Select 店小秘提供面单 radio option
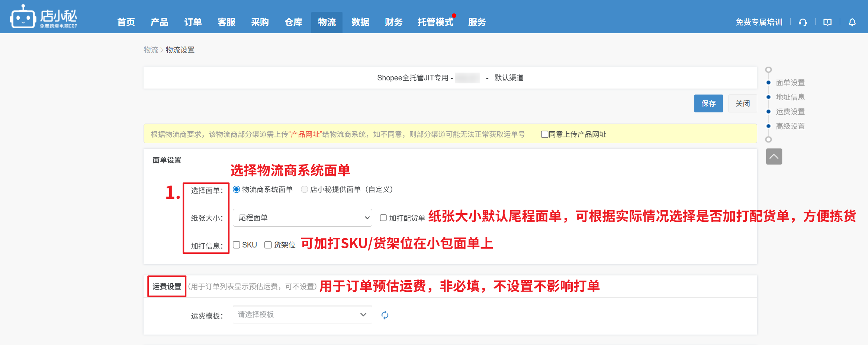 305,189
